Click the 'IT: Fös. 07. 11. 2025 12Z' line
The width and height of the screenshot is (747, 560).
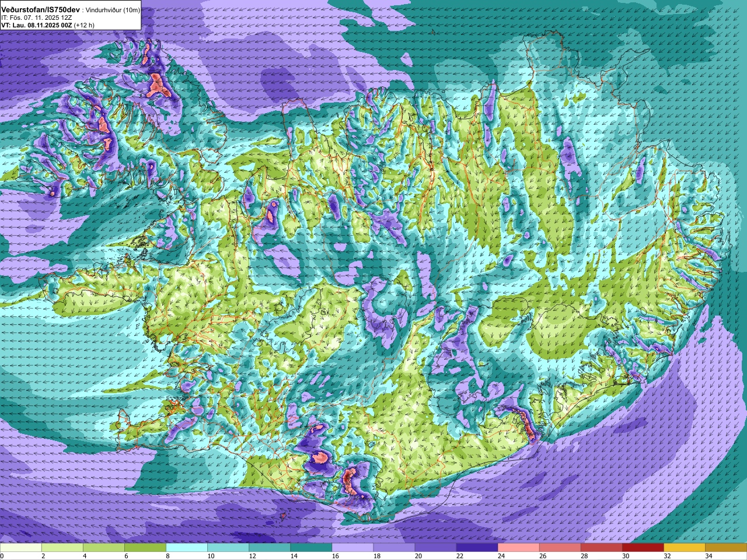pos(36,17)
